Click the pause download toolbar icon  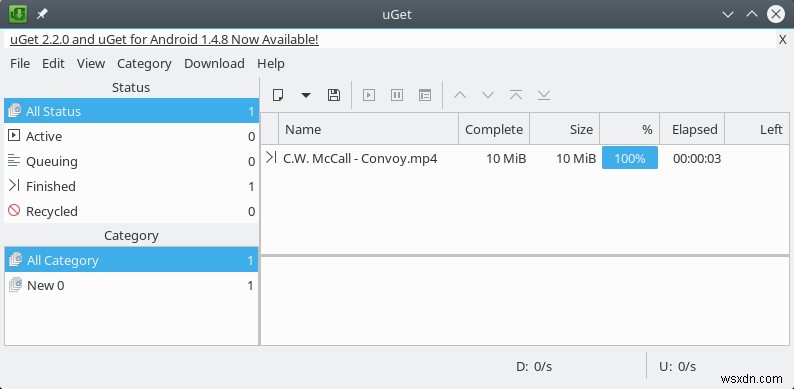[x=397, y=95]
